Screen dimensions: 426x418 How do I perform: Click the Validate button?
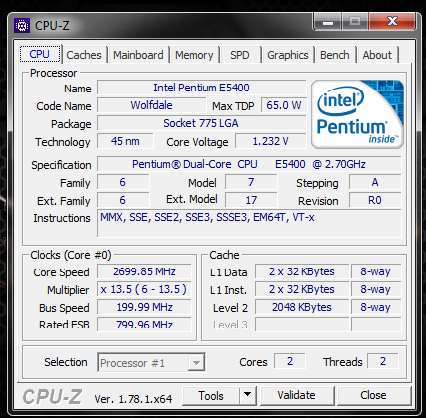point(296,395)
